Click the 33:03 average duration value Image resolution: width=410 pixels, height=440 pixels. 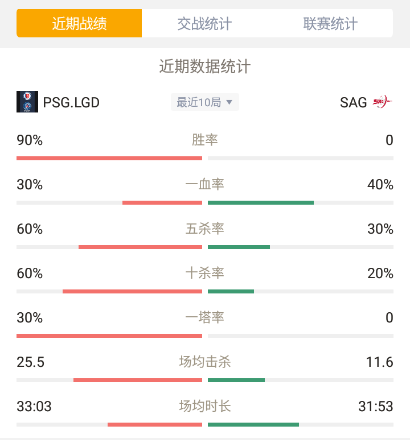34,406
